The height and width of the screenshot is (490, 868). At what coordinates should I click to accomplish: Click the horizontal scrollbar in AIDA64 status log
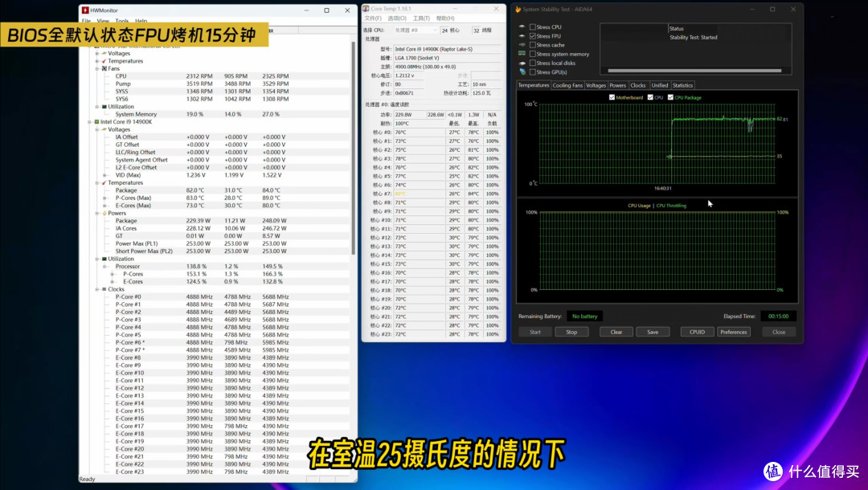pos(694,70)
